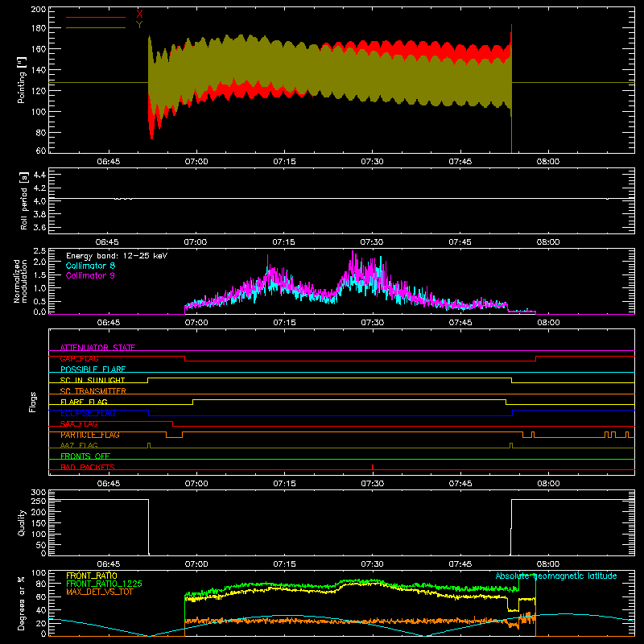The width and height of the screenshot is (644, 644).
Task: Click the 300 tick on Quality axis
Action: tap(39, 493)
